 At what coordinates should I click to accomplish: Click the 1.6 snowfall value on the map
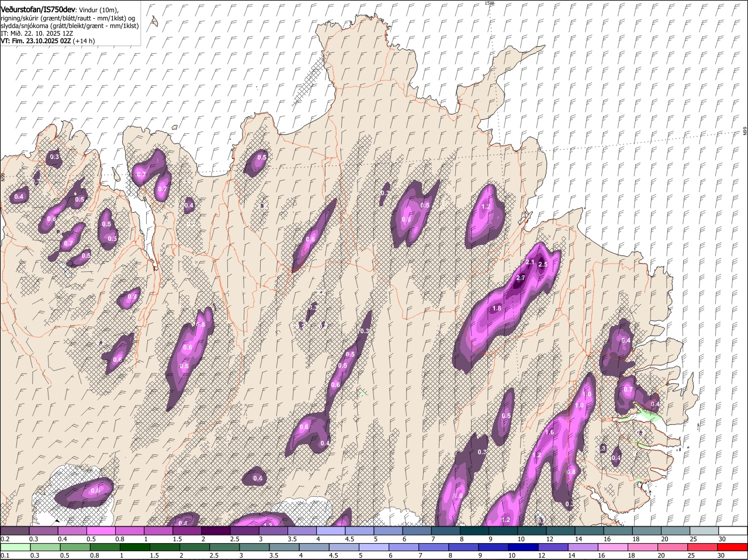[x=549, y=433]
